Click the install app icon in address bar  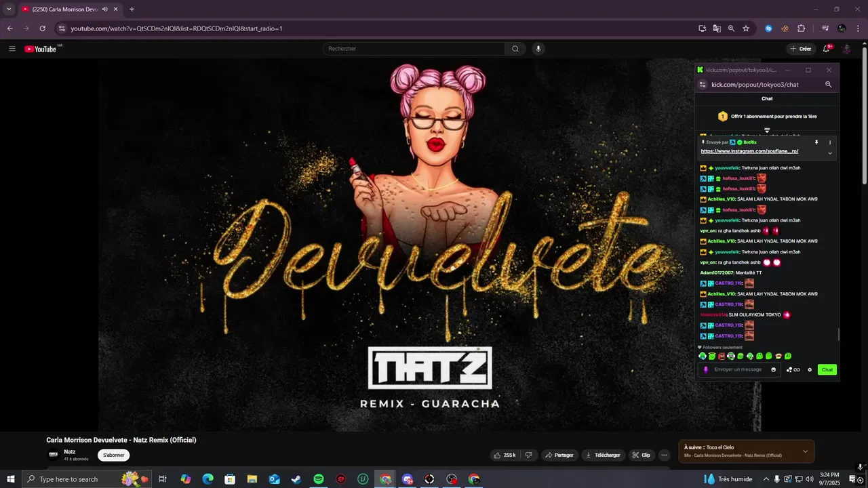pyautogui.click(x=703, y=28)
